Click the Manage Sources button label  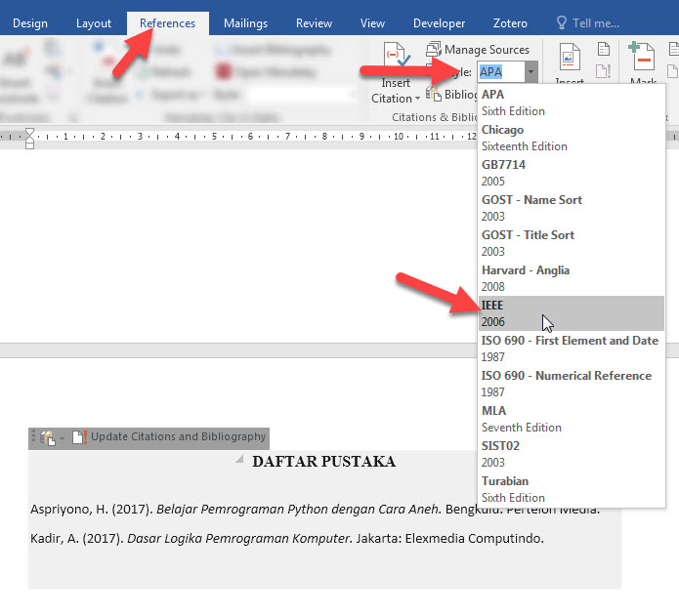487,50
